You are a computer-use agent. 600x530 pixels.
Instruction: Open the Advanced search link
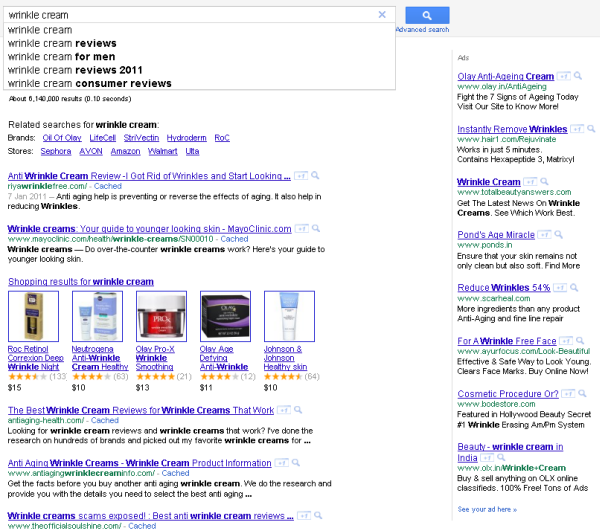point(422,30)
